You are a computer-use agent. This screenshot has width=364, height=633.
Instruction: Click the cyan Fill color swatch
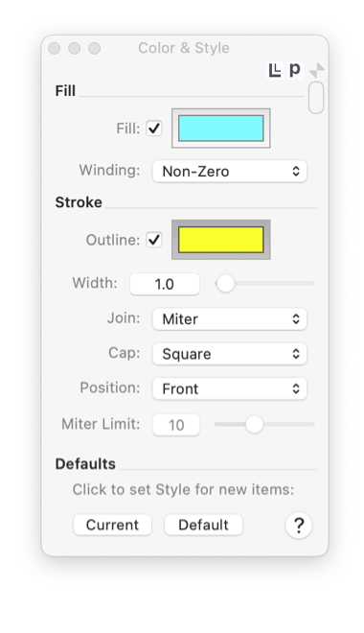(x=221, y=129)
